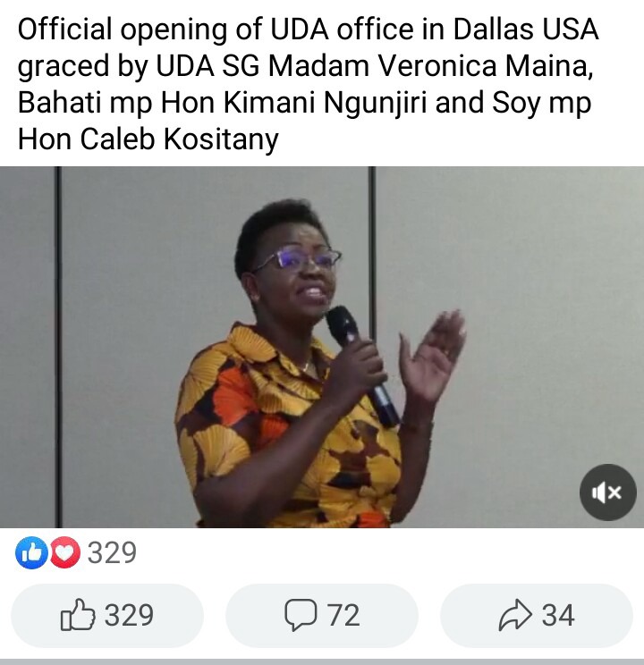Click the red heart reaction icon
Image resolution: width=644 pixels, height=665 pixels.
65,552
